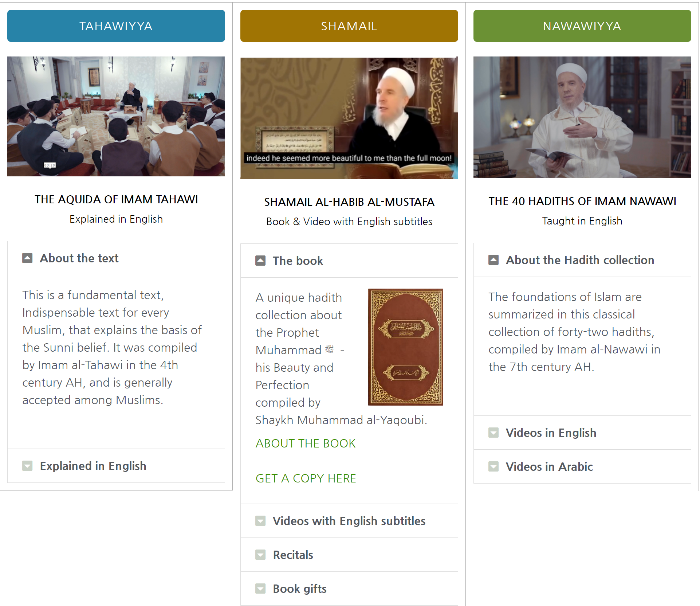Open the NAWAWIYYA green header button

[582, 26]
